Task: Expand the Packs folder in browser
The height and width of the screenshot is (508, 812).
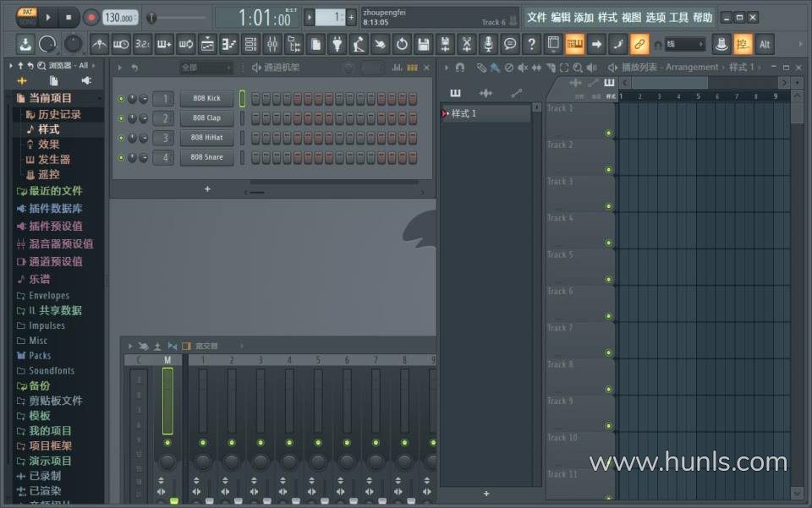Action: (x=34, y=355)
